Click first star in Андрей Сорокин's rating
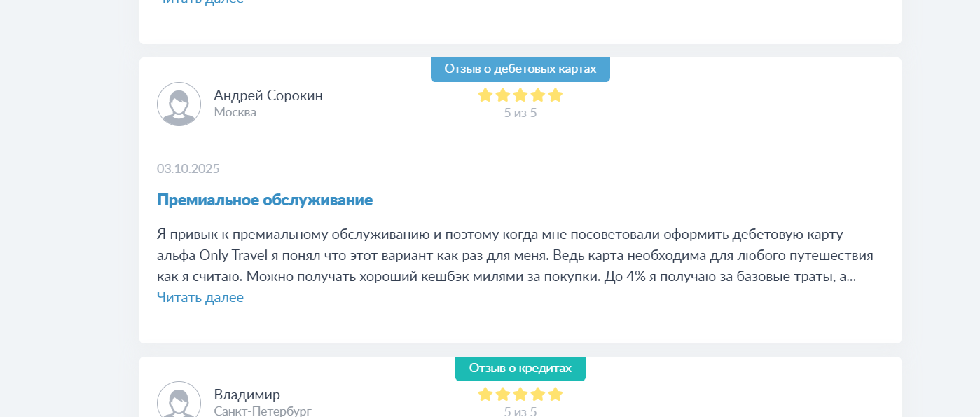The width and height of the screenshot is (980, 417). [x=485, y=95]
